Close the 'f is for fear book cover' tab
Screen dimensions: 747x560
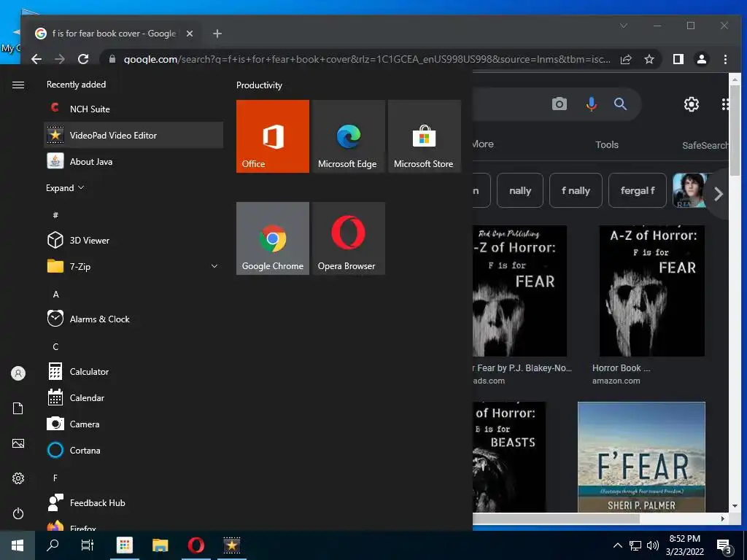pos(189,34)
